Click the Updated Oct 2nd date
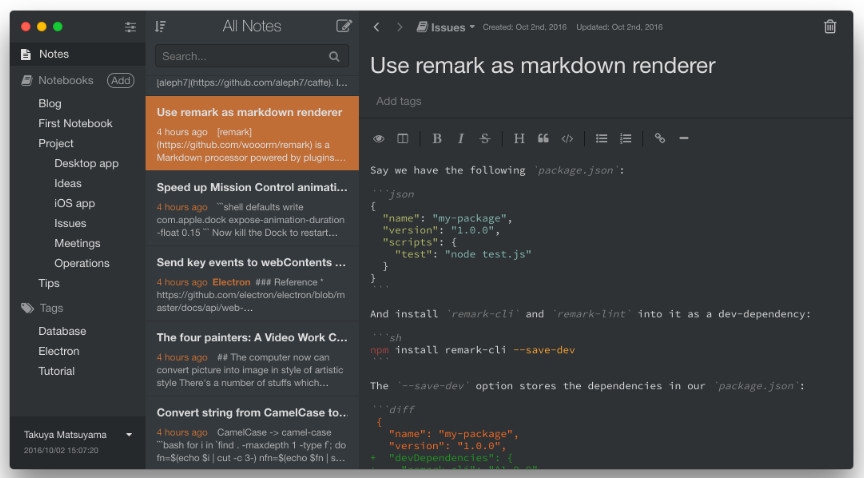This screenshot has width=864, height=478. tap(619, 27)
